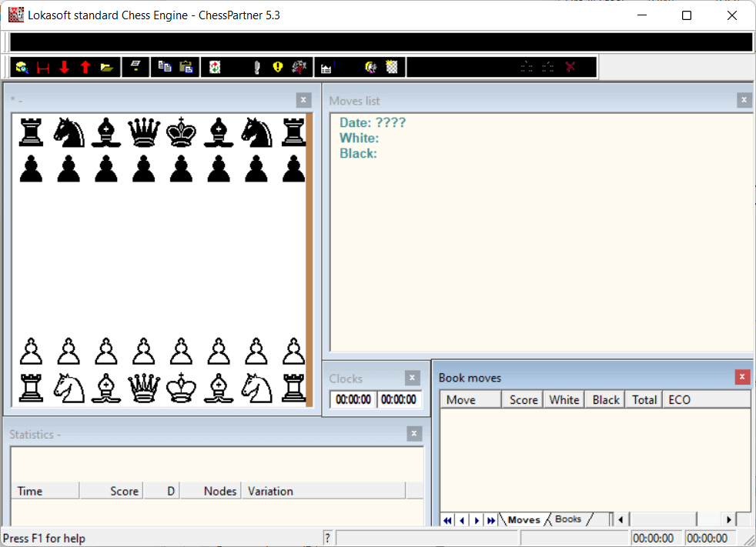Click the Total column header
Image resolution: width=756 pixels, height=547 pixels.
(644, 399)
